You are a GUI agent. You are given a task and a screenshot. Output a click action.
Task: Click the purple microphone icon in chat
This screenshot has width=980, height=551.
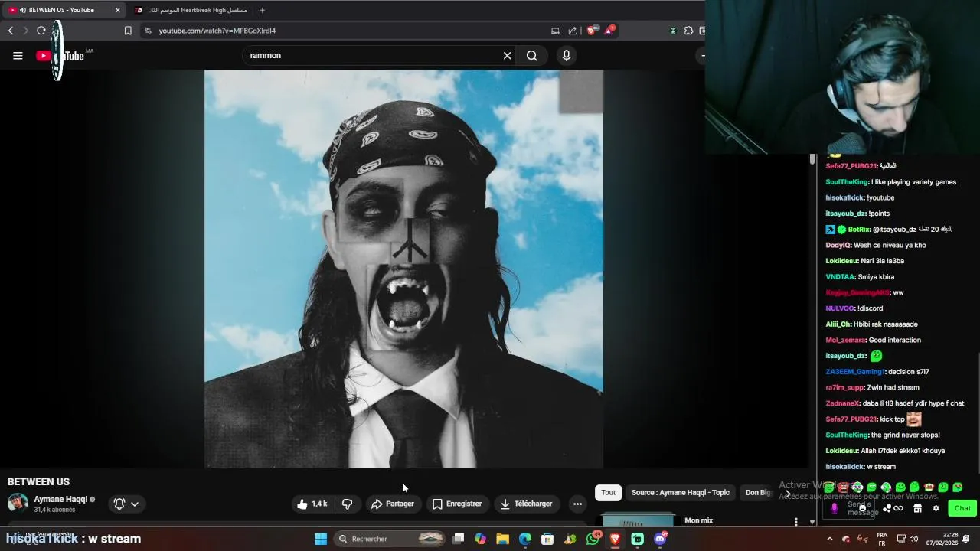click(x=835, y=508)
